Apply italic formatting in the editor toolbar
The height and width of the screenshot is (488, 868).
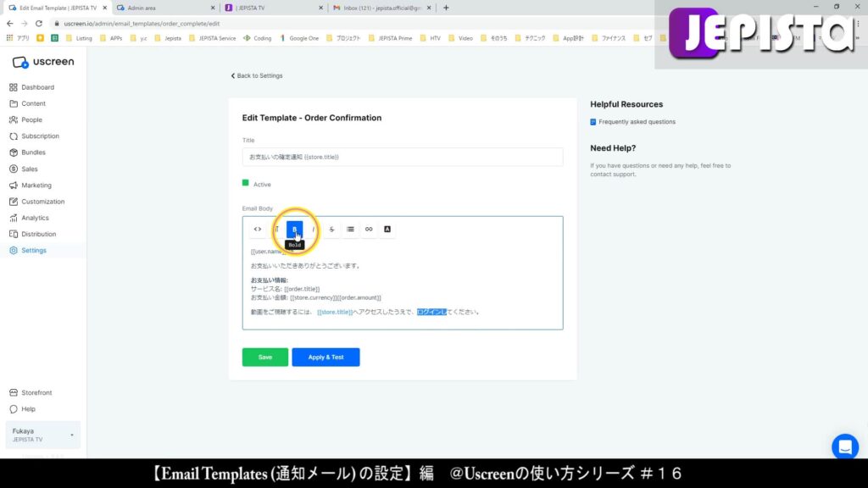(314, 229)
